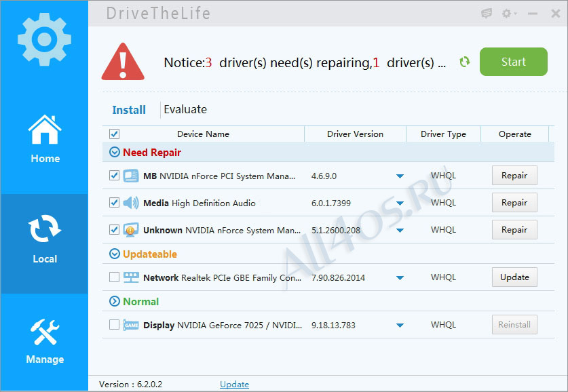Minimize the DriveTheLife window
Screen dimensions: 568x392
tap(533, 14)
